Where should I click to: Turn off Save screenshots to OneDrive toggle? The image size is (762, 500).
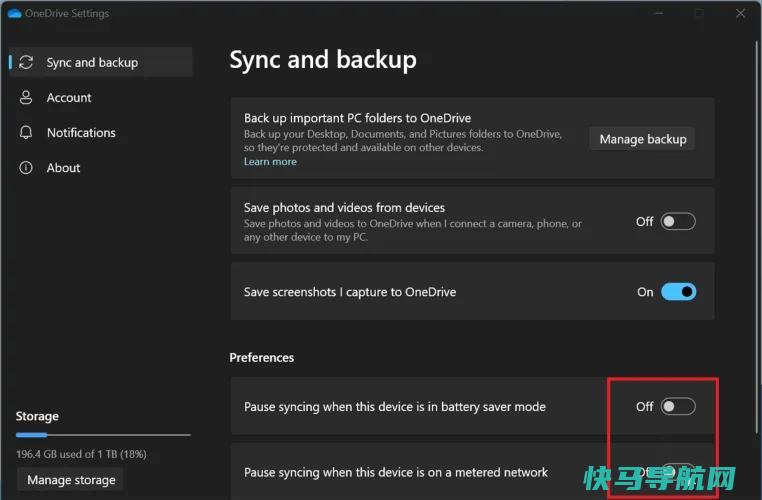pos(678,292)
